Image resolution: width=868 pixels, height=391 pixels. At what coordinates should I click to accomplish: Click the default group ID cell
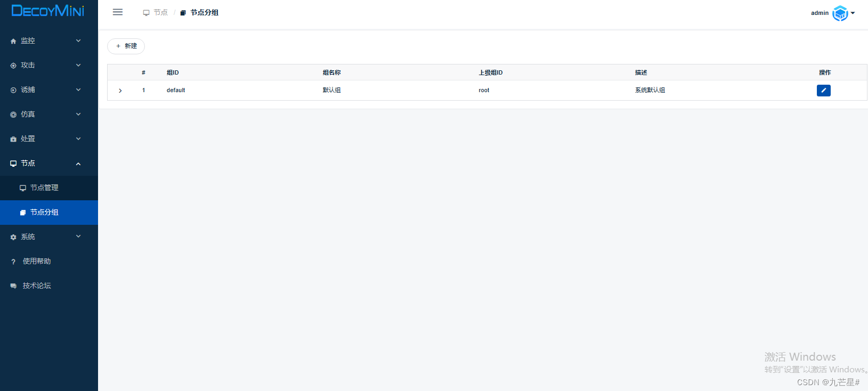pos(176,90)
